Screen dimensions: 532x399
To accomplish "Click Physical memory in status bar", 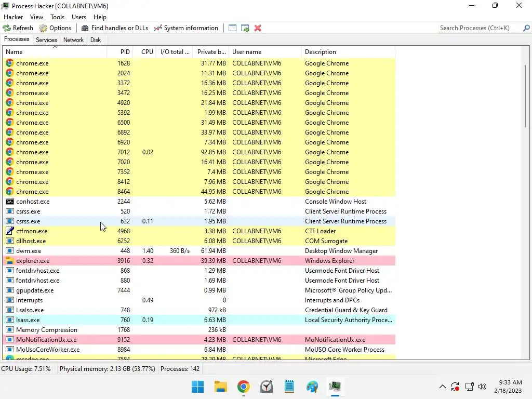I will 107,369.
